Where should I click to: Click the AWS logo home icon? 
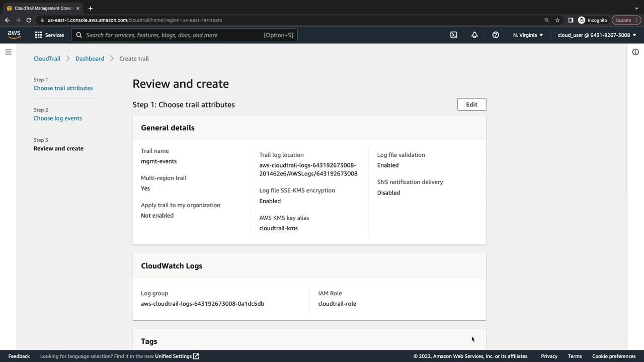tap(14, 35)
